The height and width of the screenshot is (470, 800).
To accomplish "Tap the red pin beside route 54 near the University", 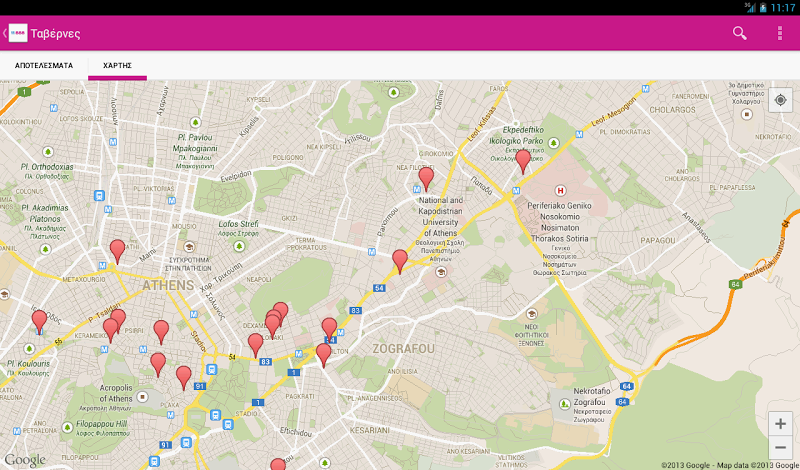I will coord(400,262).
